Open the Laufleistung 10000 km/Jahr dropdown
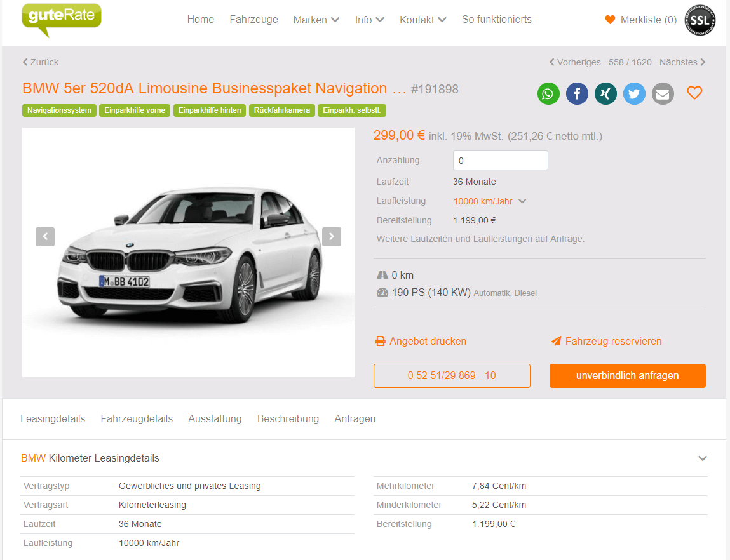Viewport: 730px width, 560px height. [490, 201]
